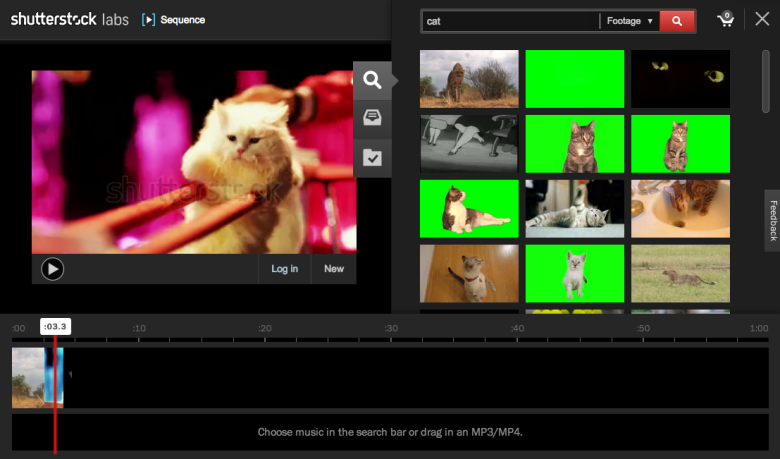Click the results panel vertical scrollbar
Screen dimensions: 780x459
point(766,80)
